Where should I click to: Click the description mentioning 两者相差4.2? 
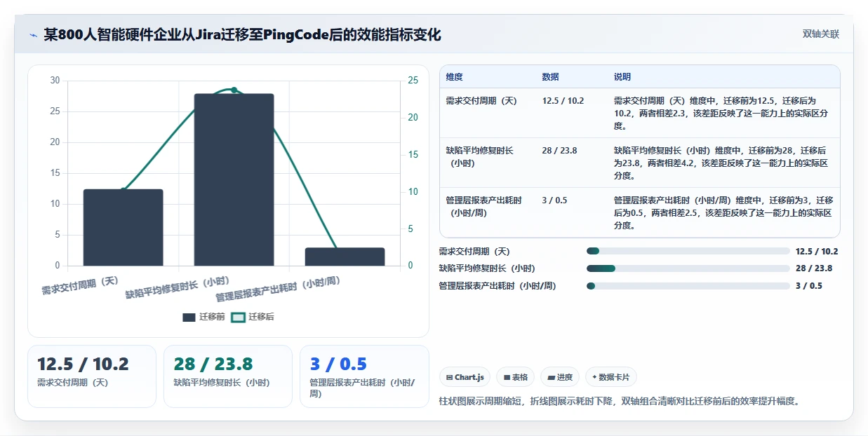[x=723, y=163]
